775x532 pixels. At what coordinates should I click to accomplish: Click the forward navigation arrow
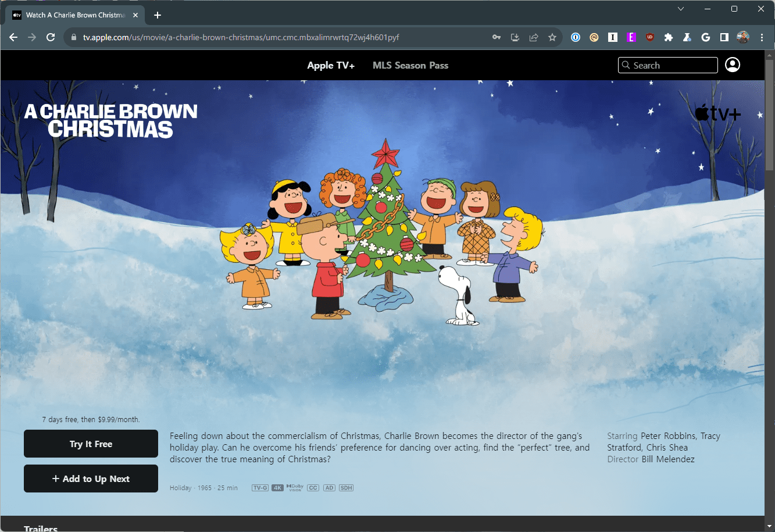pos(32,37)
